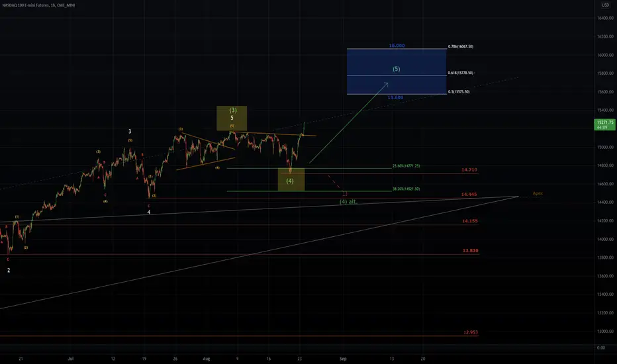Click the (4) alt. wave label
Image resolution: width=617 pixels, height=364 pixels.
(x=349, y=202)
